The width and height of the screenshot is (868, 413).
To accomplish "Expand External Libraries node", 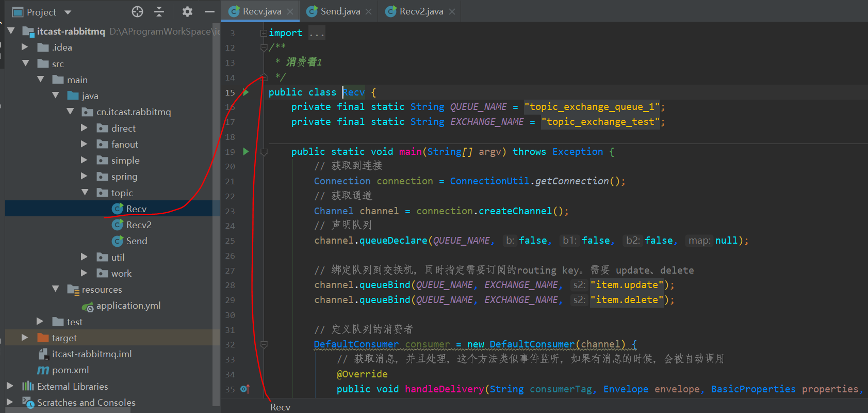I will tap(9, 386).
